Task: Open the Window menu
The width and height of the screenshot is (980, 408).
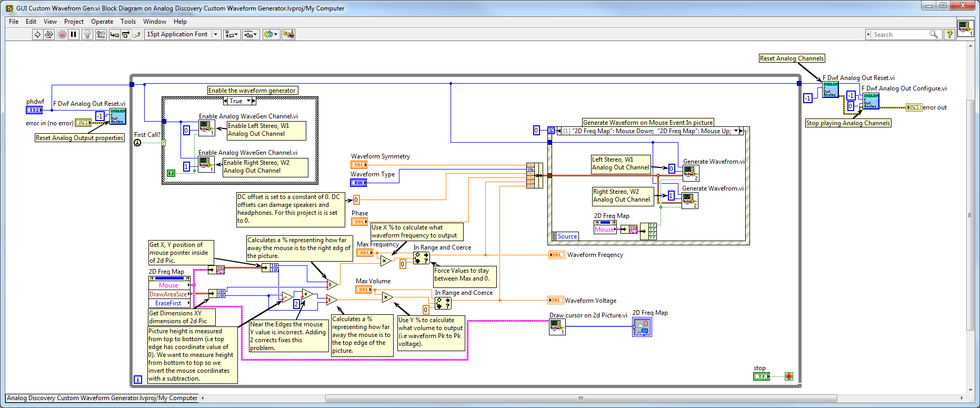Action: (155, 22)
